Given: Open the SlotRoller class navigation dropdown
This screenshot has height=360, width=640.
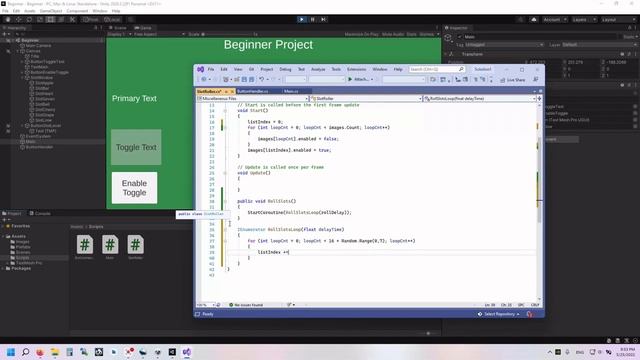Looking at the screenshot, I should [366, 99].
